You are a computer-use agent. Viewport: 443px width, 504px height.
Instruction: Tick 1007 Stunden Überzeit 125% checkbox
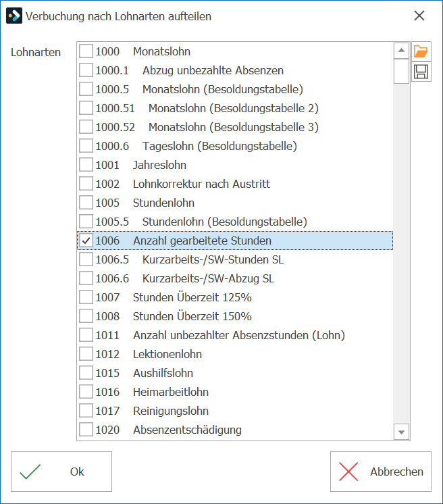[86, 297]
